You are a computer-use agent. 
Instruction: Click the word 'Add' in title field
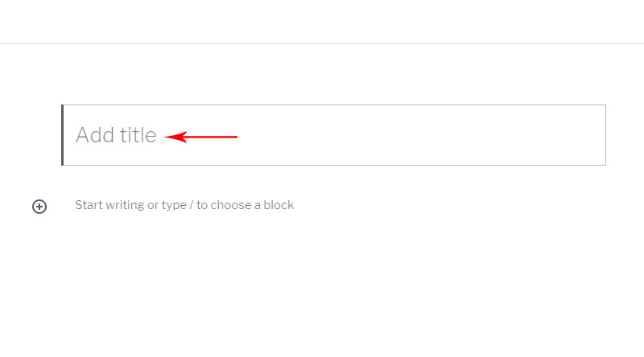tap(95, 135)
